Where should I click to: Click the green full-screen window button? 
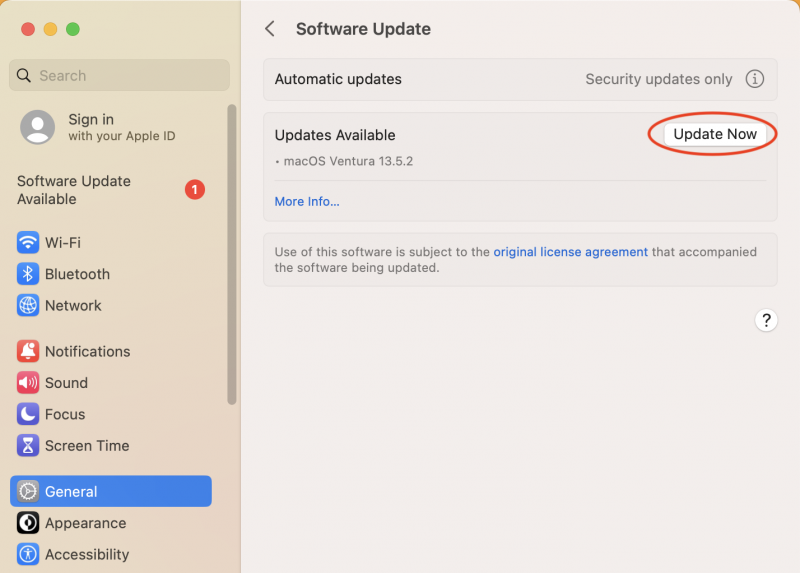[73, 29]
